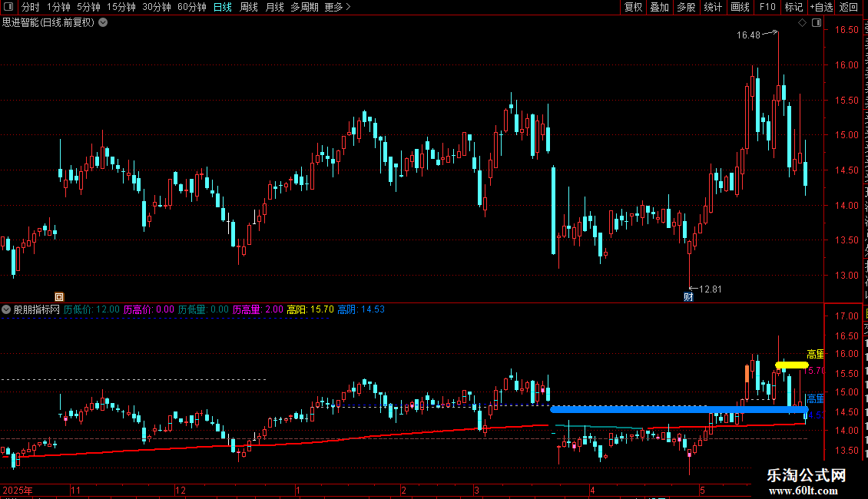
Task: Open the 复权 adjustment menu
Action: tap(633, 7)
